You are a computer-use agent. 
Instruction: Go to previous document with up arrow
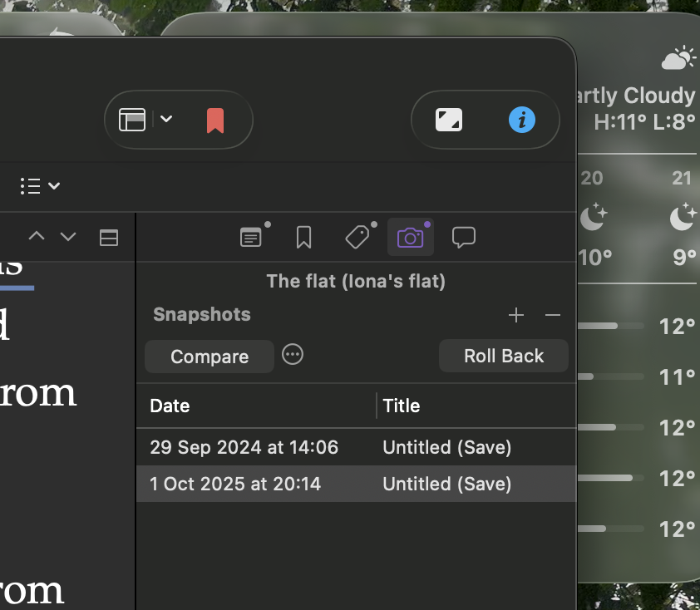pyautogui.click(x=37, y=237)
